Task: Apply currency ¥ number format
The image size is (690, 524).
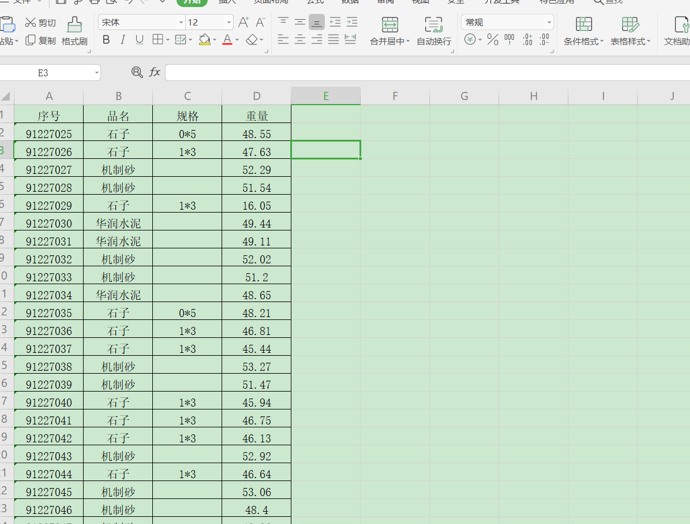Action: (470, 40)
